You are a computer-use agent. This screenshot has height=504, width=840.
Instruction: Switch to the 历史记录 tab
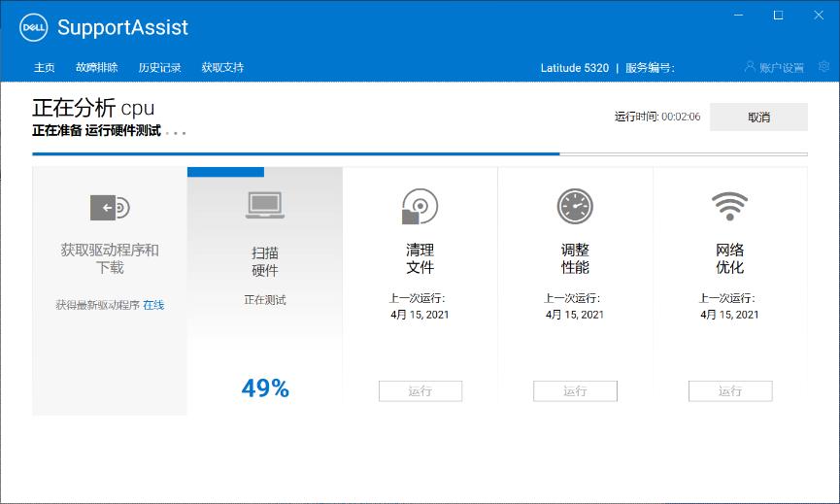(159, 67)
